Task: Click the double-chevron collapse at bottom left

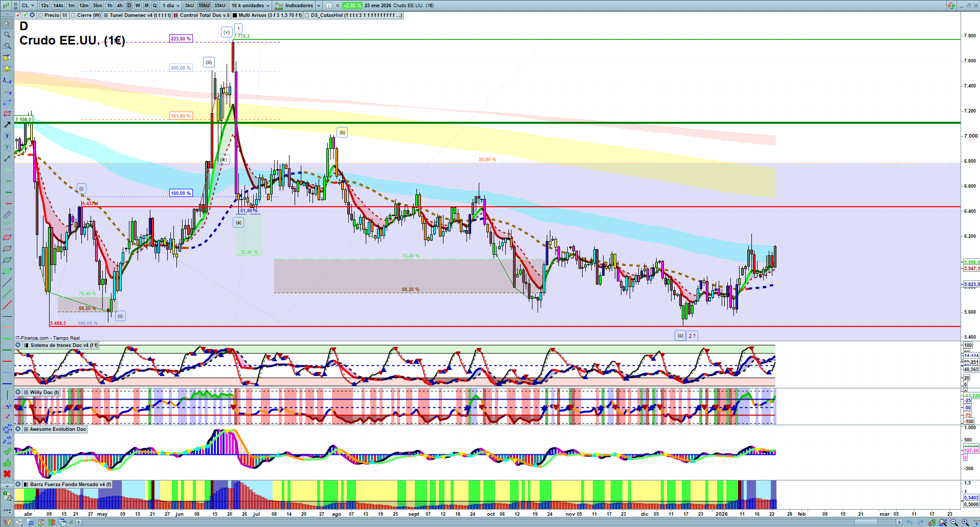Action: tap(72, 522)
